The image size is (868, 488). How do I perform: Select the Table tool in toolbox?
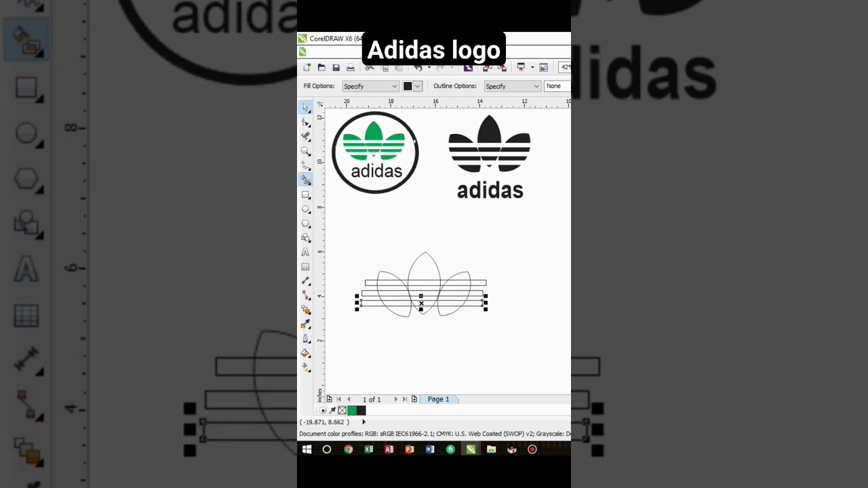tap(305, 266)
